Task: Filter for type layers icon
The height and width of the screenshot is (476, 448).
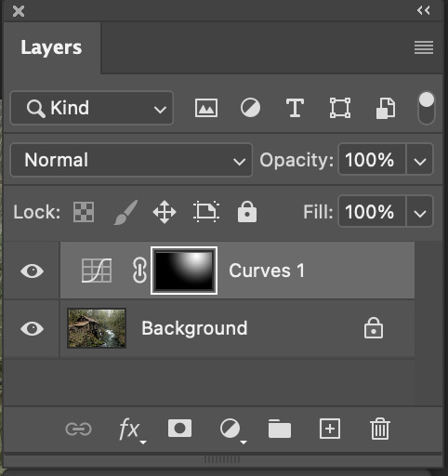Action: (295, 108)
